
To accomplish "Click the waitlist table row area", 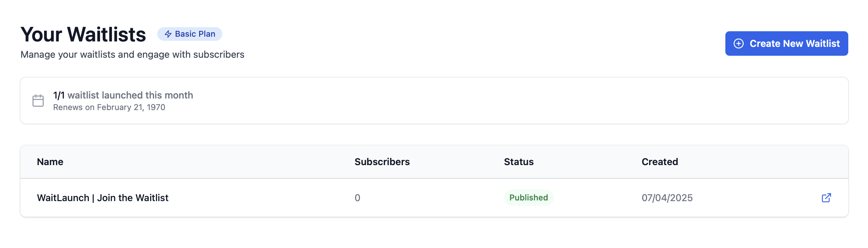I will coord(434,198).
